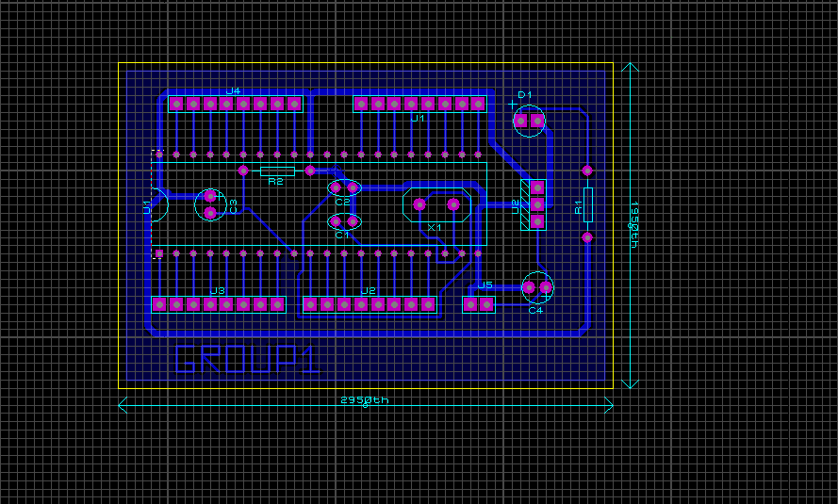The height and width of the screenshot is (504, 838).
Task: Select the right pad of diode D1
Action: pyautogui.click(x=537, y=122)
